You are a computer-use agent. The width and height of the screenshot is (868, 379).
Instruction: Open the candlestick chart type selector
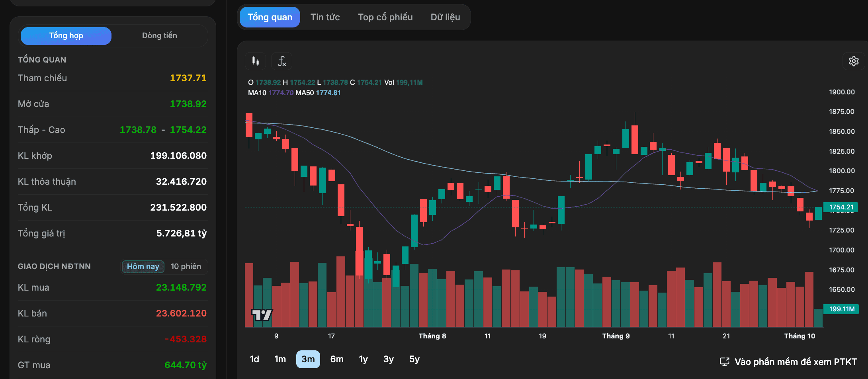[255, 61]
